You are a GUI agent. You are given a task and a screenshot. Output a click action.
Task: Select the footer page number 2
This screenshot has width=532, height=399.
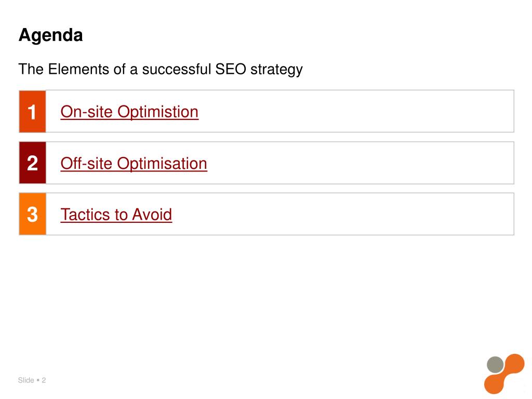click(x=44, y=380)
